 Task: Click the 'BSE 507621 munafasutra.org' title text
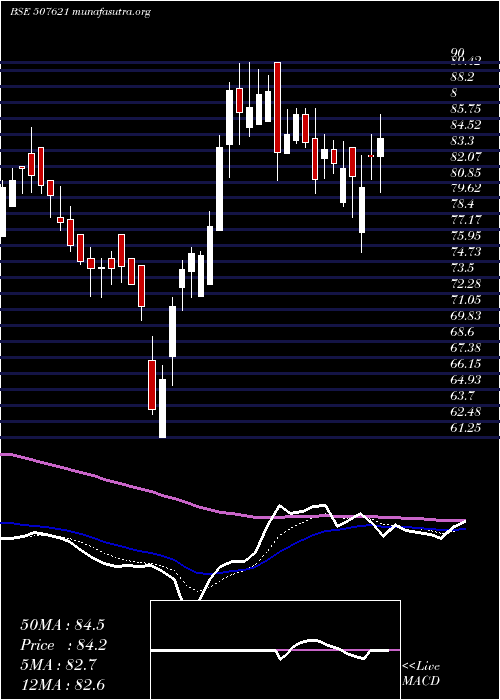[x=80, y=12]
